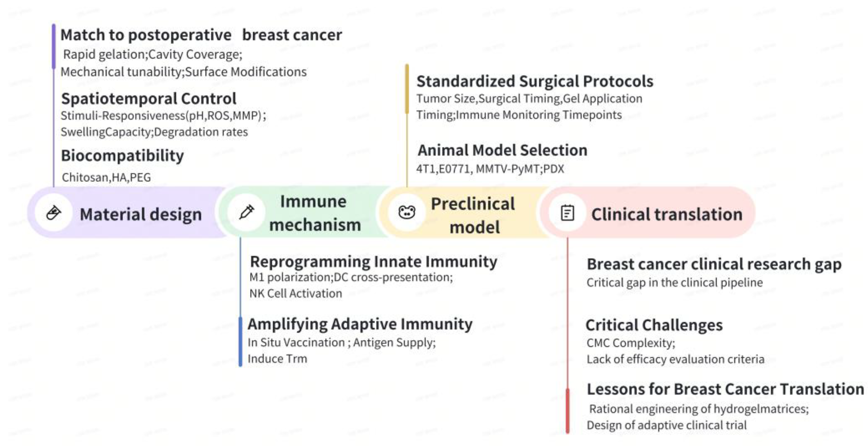Viewport: 868px width, 446px height.
Task: Select the Material design stage label
Action: [x=141, y=214]
